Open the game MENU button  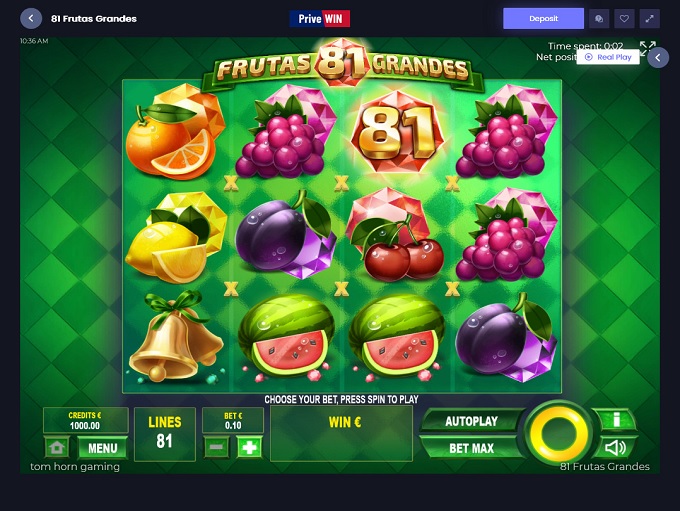point(102,448)
